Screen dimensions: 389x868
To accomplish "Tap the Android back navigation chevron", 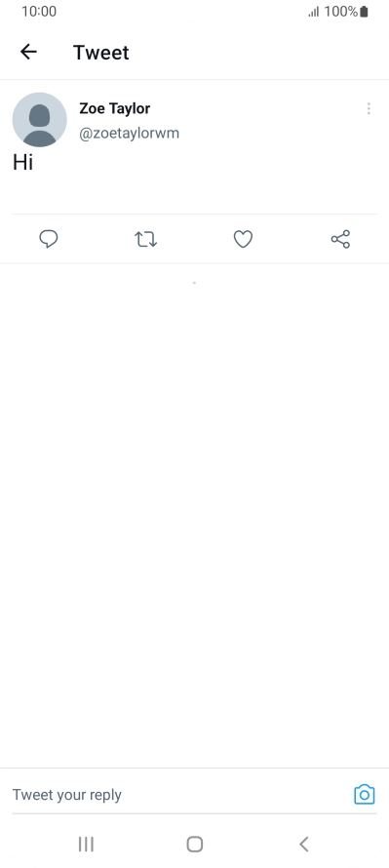I will click(303, 845).
